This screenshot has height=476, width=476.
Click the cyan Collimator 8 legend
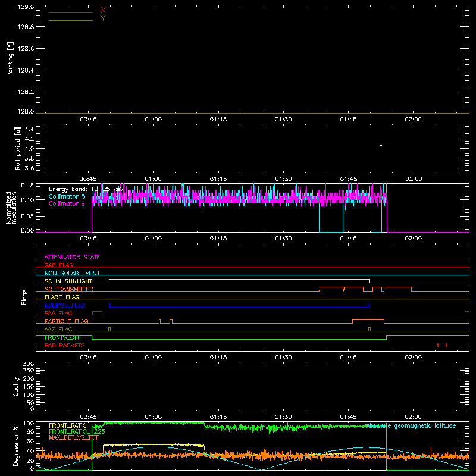67,196
